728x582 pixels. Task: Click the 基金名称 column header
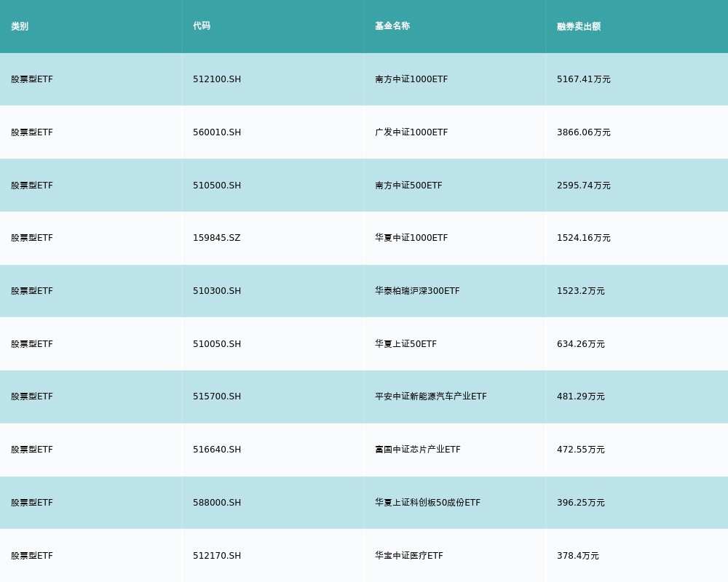[x=392, y=26]
